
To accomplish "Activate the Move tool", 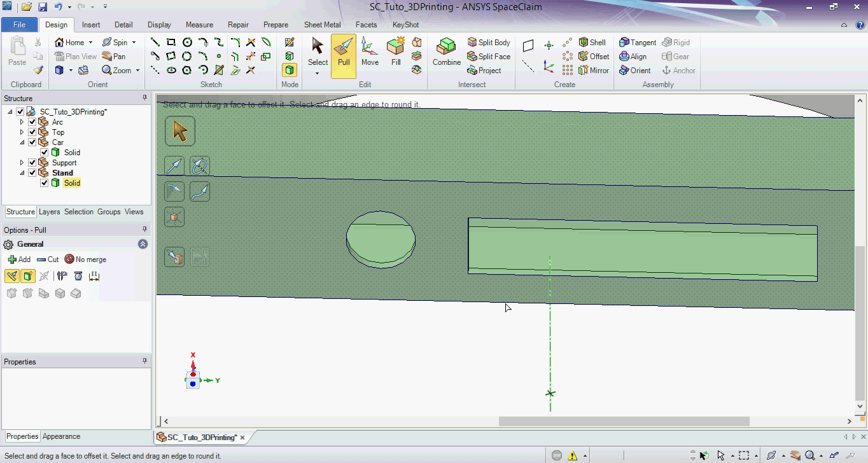I will point(370,52).
